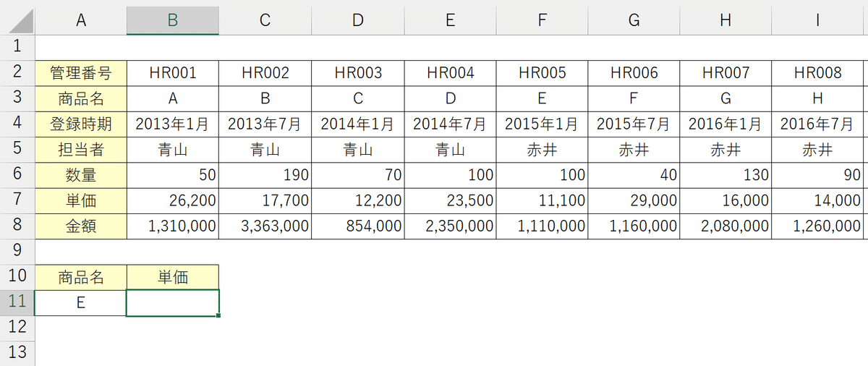Select column A header

81,21
